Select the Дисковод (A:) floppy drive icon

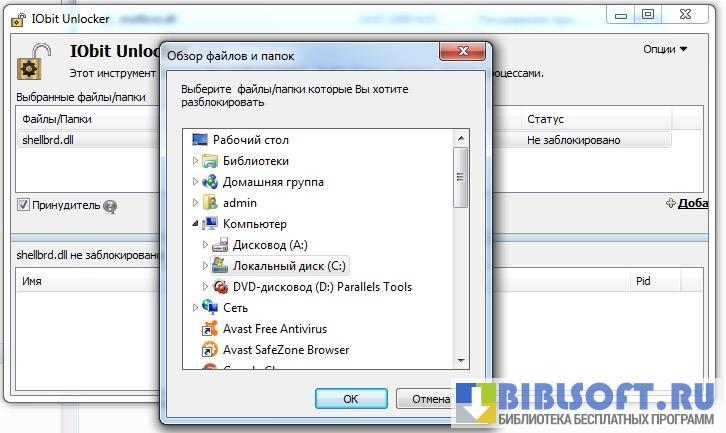click(x=220, y=245)
